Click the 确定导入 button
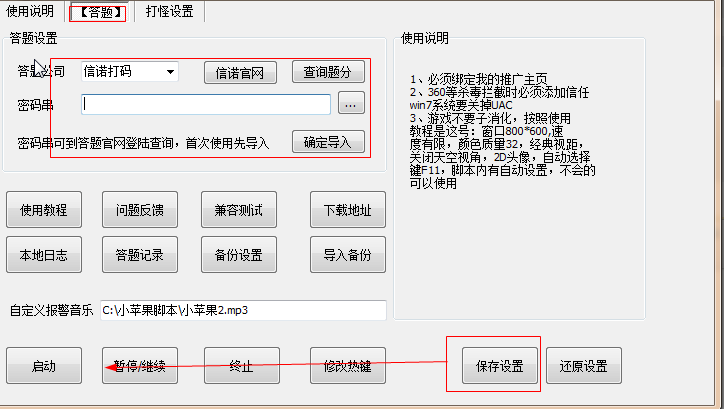 [x=328, y=142]
